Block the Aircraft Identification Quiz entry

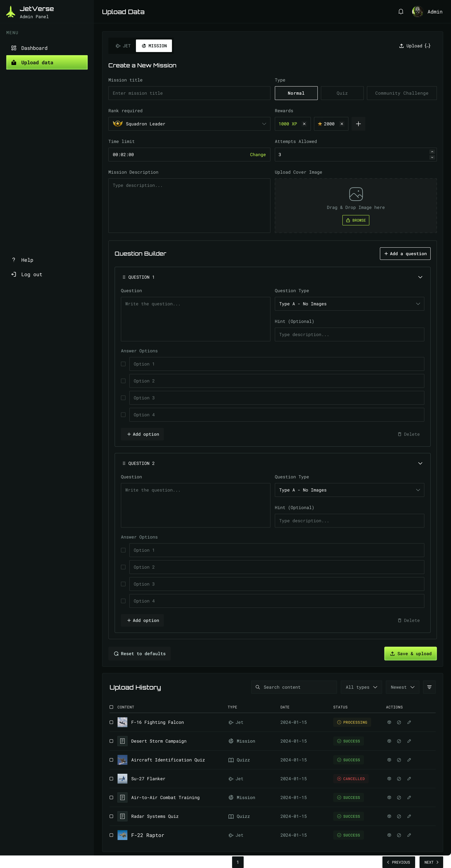click(x=399, y=760)
